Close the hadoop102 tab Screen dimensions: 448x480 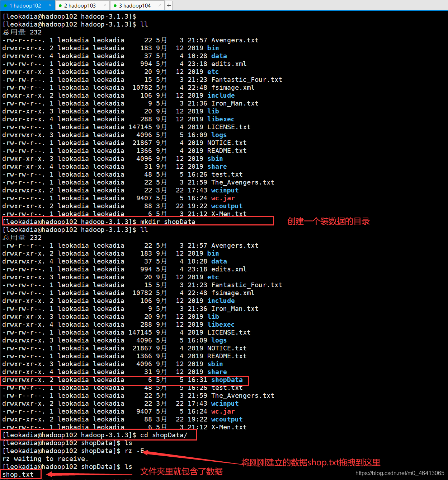[50, 5]
